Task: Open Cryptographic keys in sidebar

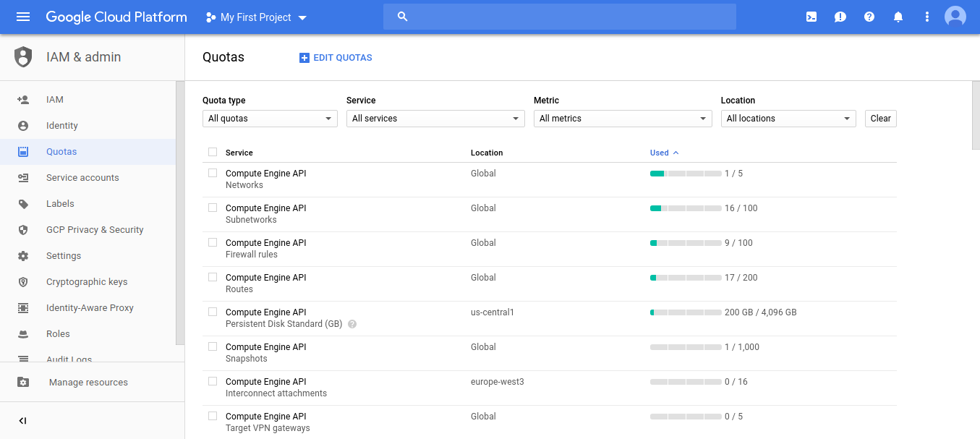Action: 87,282
